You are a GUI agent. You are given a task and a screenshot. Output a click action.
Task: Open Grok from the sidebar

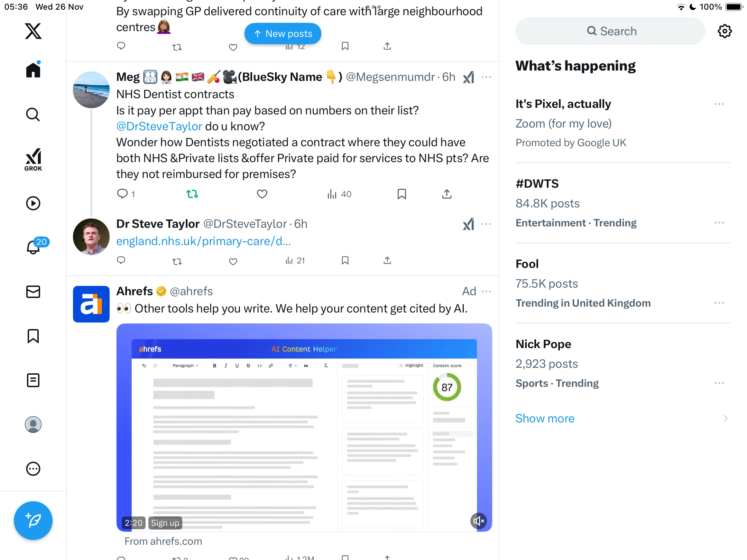(x=33, y=160)
